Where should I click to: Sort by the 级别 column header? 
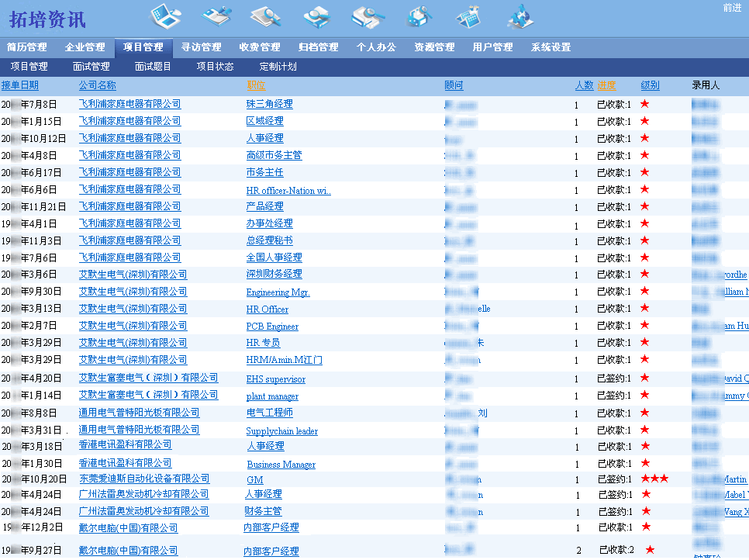click(x=650, y=85)
